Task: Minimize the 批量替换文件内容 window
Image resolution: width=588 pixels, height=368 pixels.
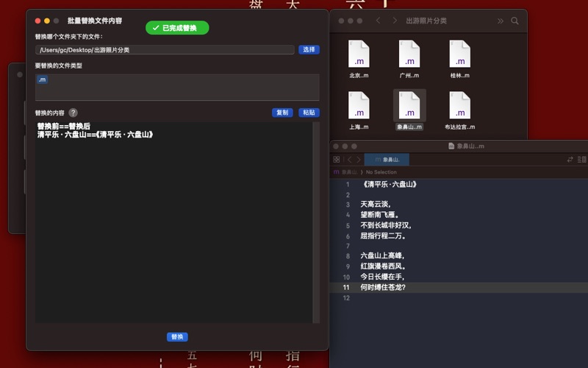Action: click(x=47, y=21)
